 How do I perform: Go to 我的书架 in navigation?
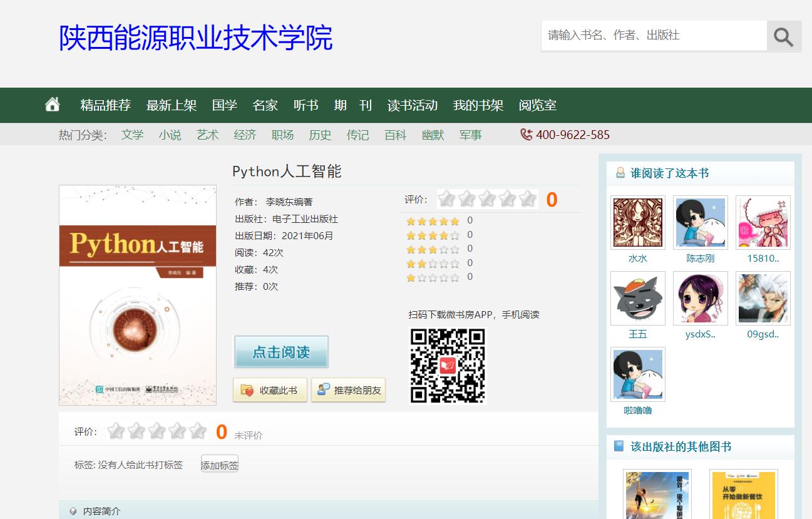click(x=478, y=105)
